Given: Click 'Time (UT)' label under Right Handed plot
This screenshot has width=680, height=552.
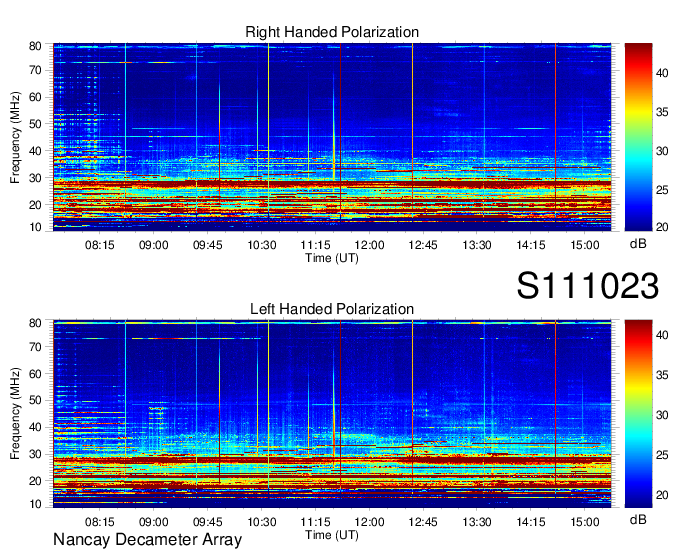Looking at the screenshot, I should click(332, 258).
